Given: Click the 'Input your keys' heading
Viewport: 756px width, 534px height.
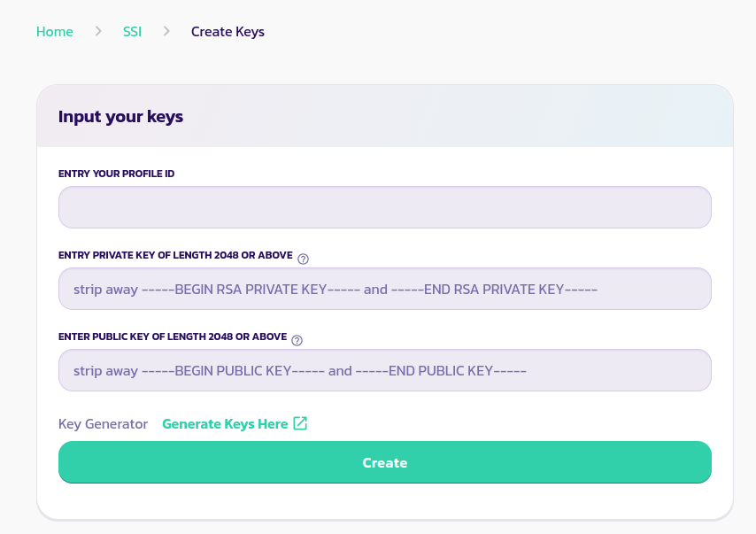Looking at the screenshot, I should (120, 116).
